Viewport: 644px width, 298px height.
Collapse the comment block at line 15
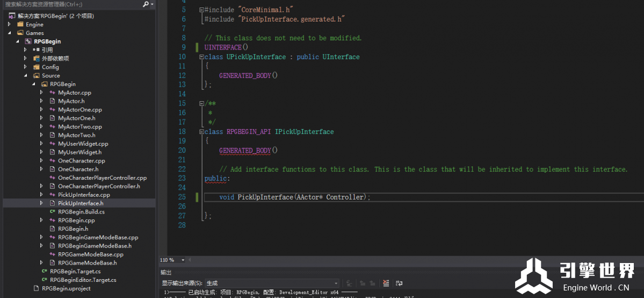tap(201, 104)
